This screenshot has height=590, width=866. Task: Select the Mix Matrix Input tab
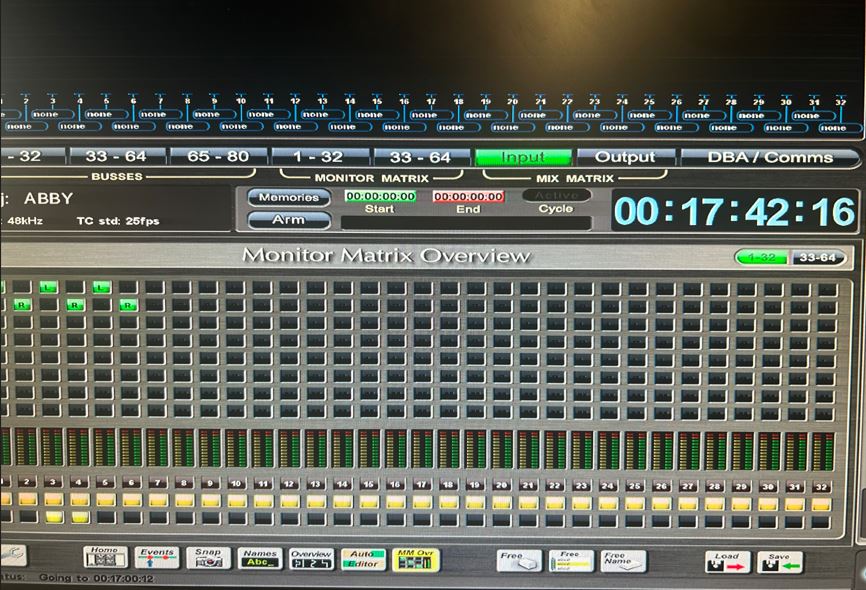click(x=523, y=157)
